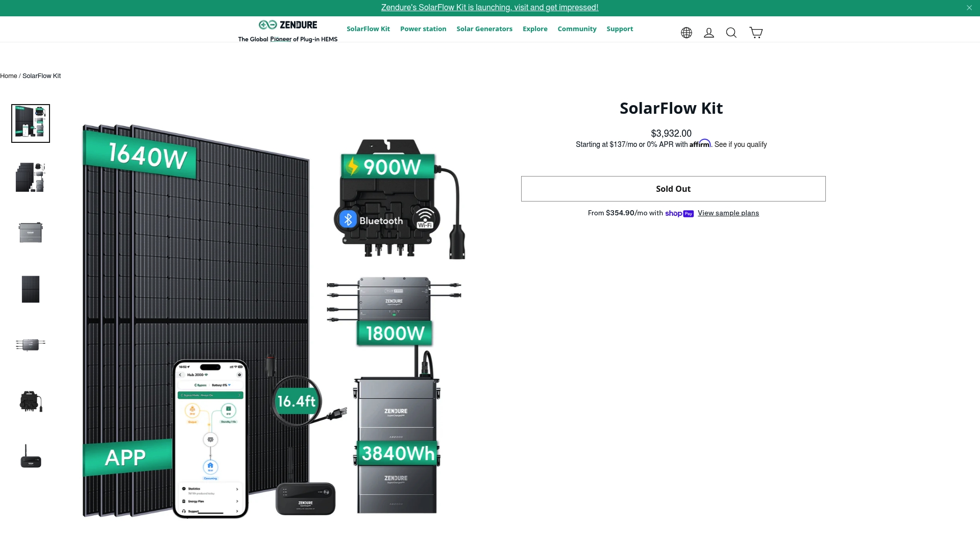980x551 pixels.
Task: Go to Home in the breadcrumb
Action: pos(9,76)
